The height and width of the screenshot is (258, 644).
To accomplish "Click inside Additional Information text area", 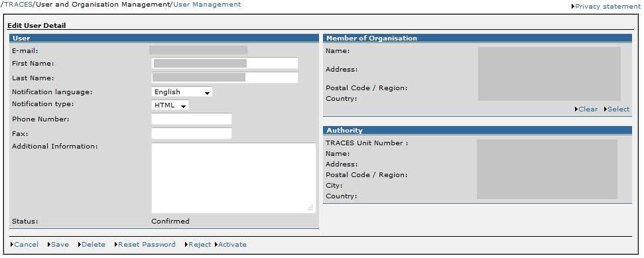I will [233, 178].
